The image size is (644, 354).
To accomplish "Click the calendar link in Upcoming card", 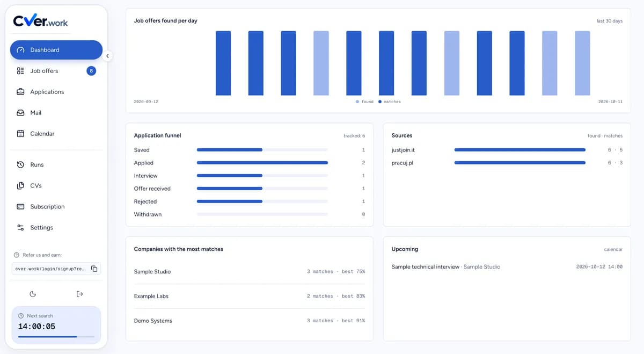I will [613, 249].
